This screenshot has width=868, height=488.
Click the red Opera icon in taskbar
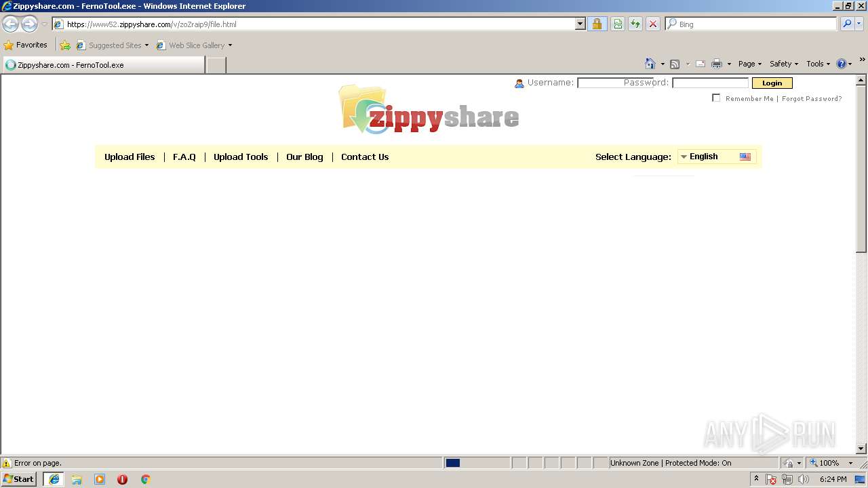coord(122,479)
